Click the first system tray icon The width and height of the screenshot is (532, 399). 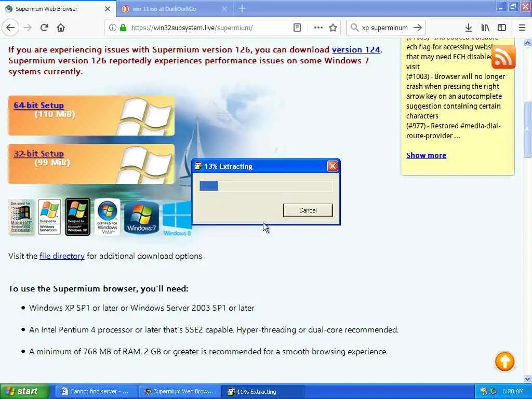[484, 392]
